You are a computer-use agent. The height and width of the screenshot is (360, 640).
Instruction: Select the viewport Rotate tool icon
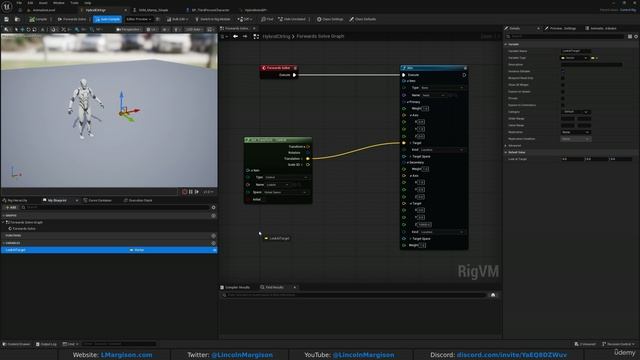click(28, 29)
